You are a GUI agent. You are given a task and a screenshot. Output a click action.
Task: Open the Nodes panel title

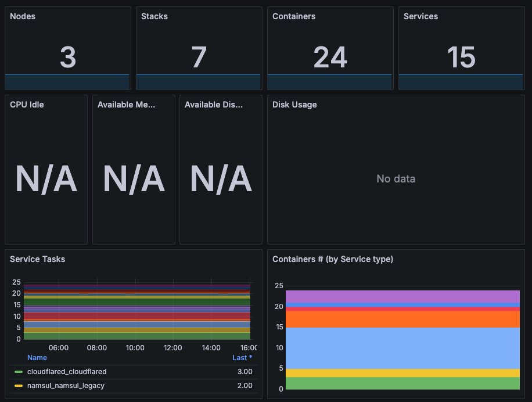(23, 16)
